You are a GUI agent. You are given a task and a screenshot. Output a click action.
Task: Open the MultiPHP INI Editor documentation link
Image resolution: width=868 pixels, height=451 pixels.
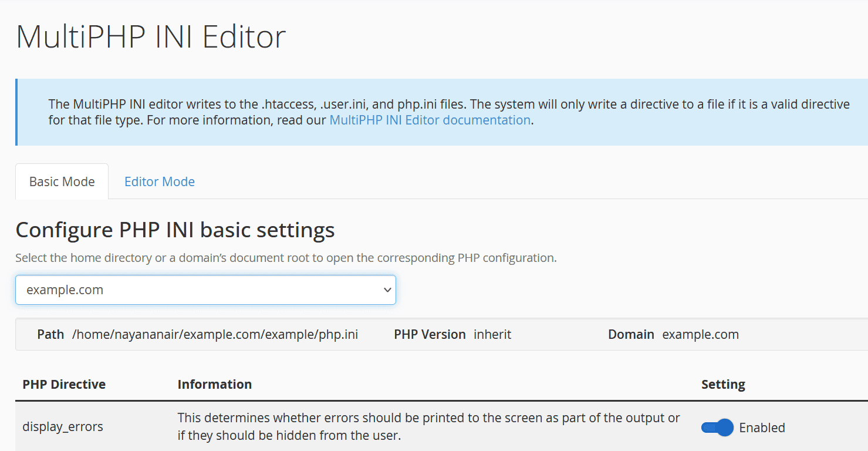click(x=430, y=120)
